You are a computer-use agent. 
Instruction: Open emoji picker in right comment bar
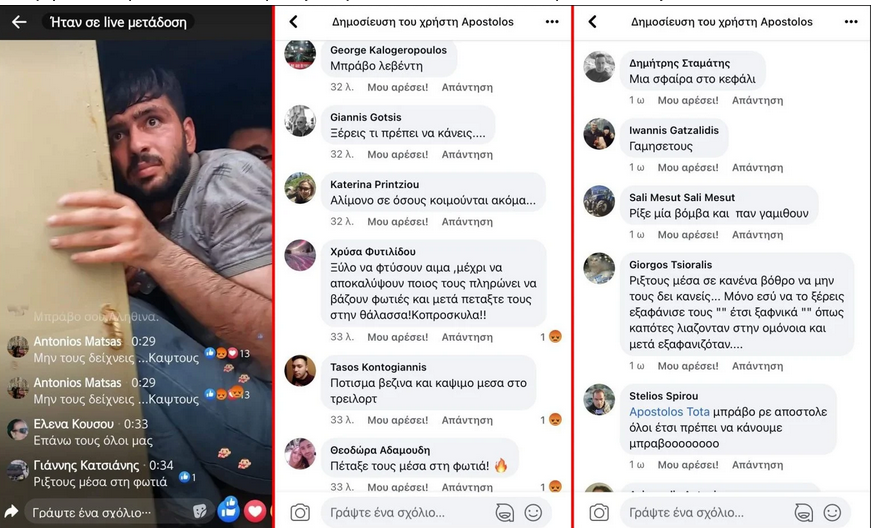tap(832, 512)
